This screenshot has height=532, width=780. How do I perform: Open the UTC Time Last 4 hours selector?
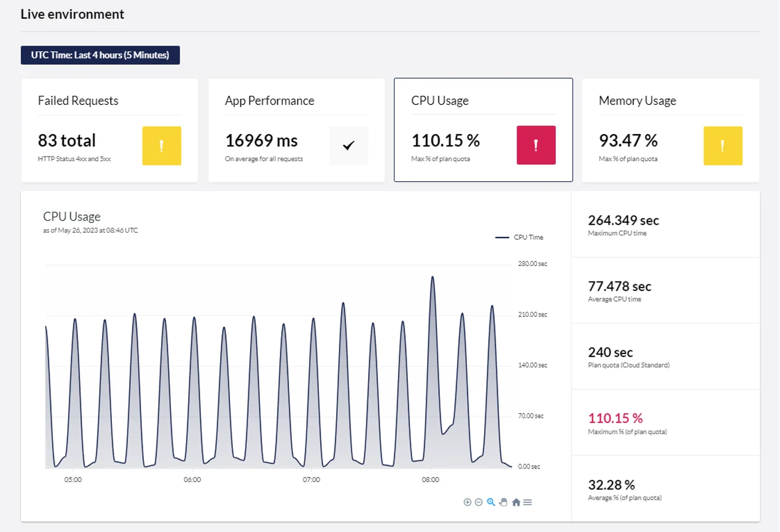click(x=100, y=55)
